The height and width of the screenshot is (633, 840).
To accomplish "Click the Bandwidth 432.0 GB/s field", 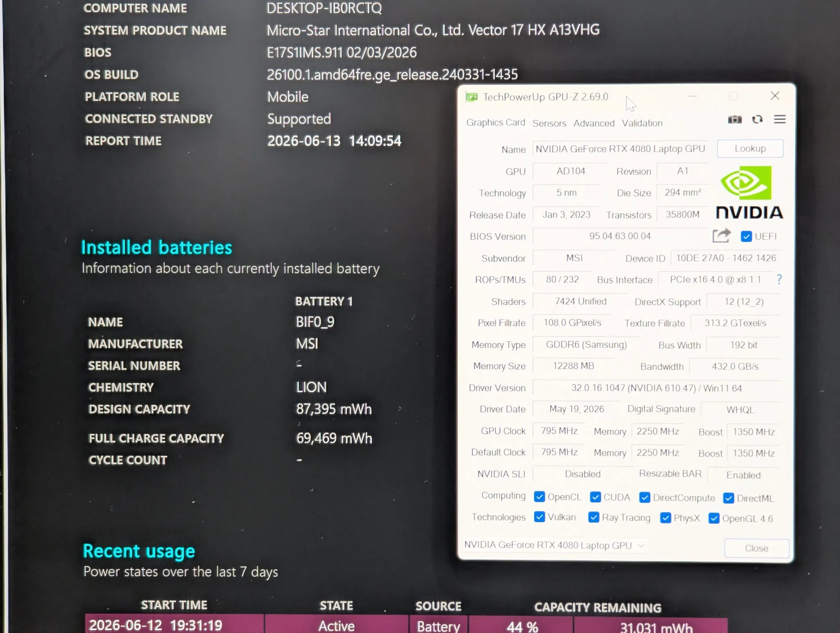I will click(735, 367).
